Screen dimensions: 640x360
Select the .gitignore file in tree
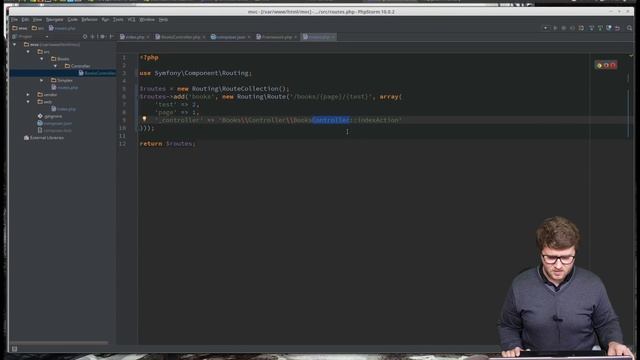pyautogui.click(x=49, y=116)
